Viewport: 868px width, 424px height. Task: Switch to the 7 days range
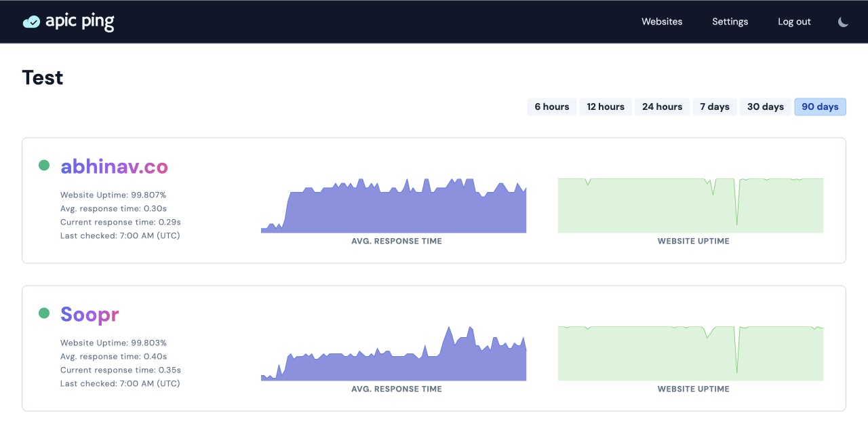pos(715,107)
